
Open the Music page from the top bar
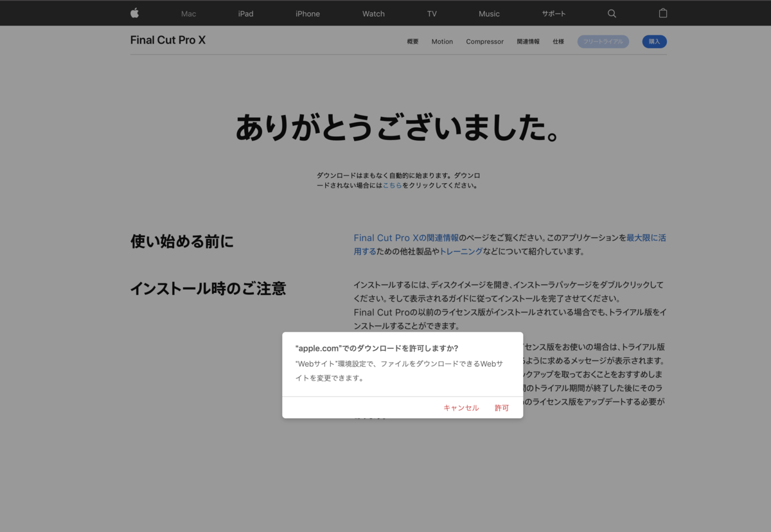click(x=489, y=13)
